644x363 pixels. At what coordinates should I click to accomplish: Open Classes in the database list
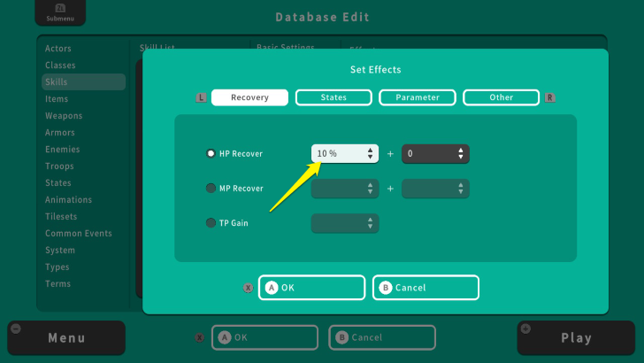pos(60,66)
